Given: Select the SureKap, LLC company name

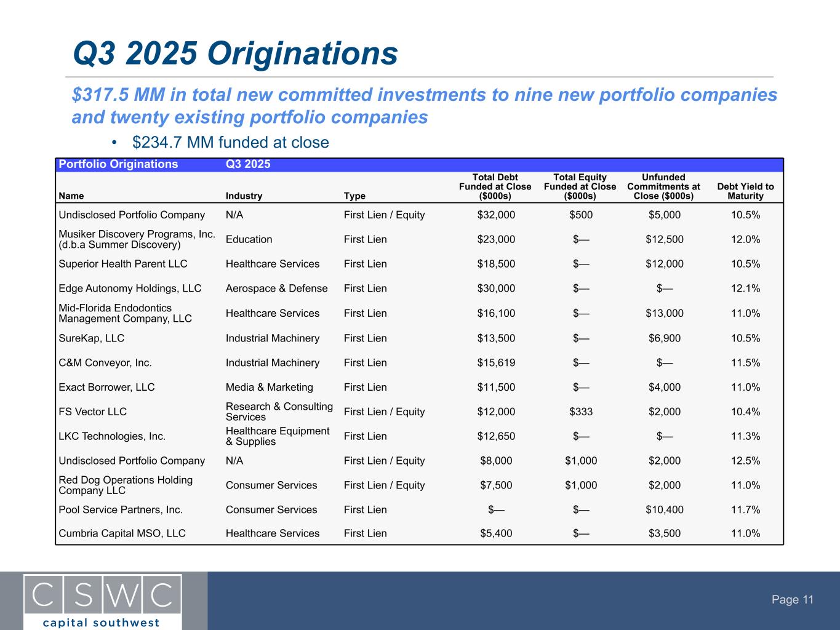Looking at the screenshot, I should (91, 338).
